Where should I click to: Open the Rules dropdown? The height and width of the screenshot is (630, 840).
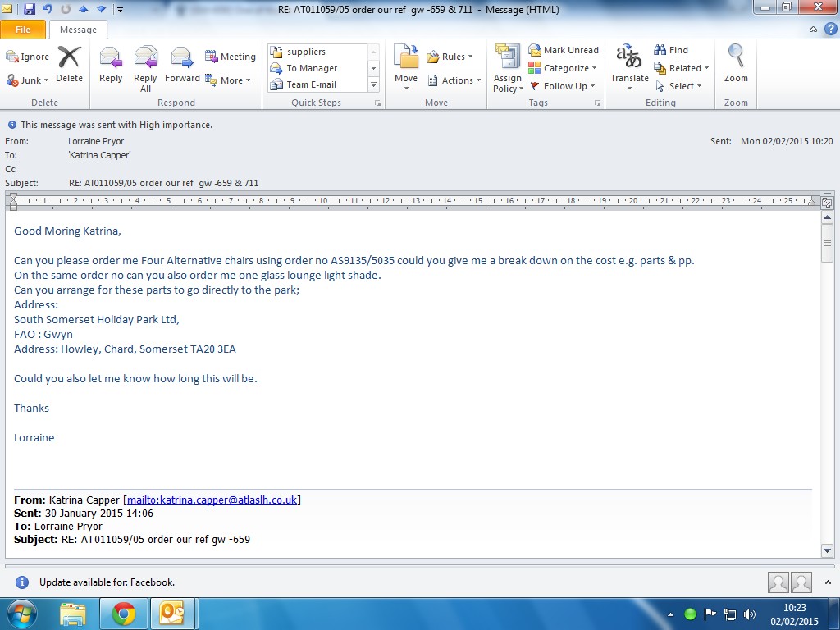pyautogui.click(x=450, y=57)
